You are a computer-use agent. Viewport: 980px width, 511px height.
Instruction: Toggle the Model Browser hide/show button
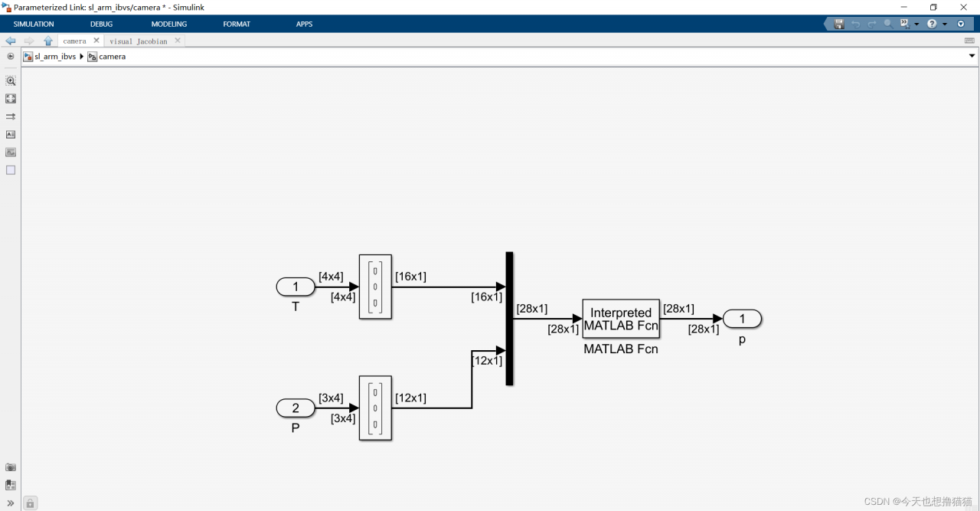[x=11, y=56]
